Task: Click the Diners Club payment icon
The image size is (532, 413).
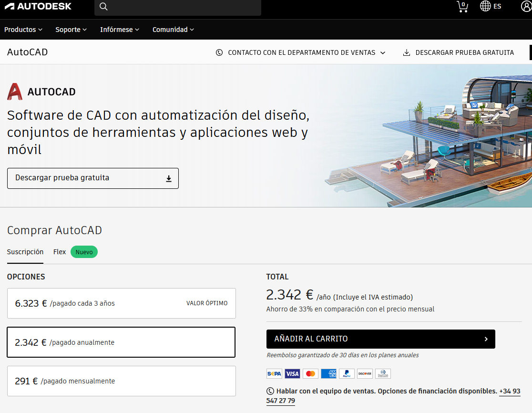Action: (x=383, y=373)
